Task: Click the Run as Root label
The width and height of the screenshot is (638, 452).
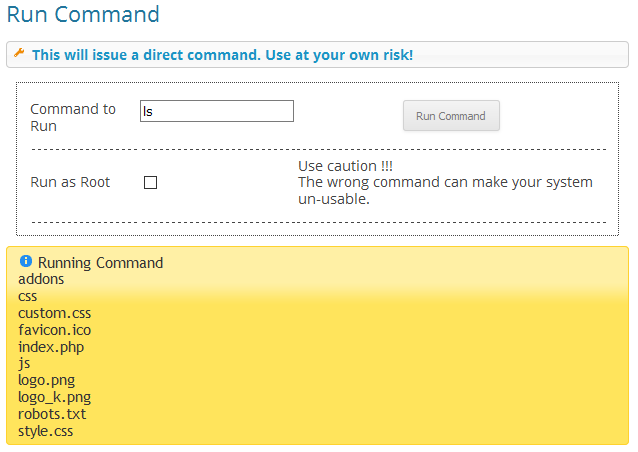Action: click(x=70, y=182)
